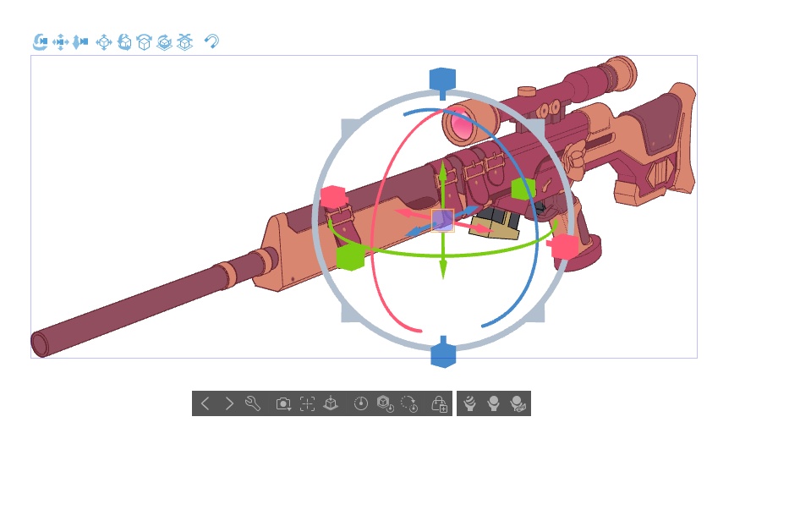Select the horizontal rotate cube icon
The height and width of the screenshot is (532, 789).
pos(145,41)
